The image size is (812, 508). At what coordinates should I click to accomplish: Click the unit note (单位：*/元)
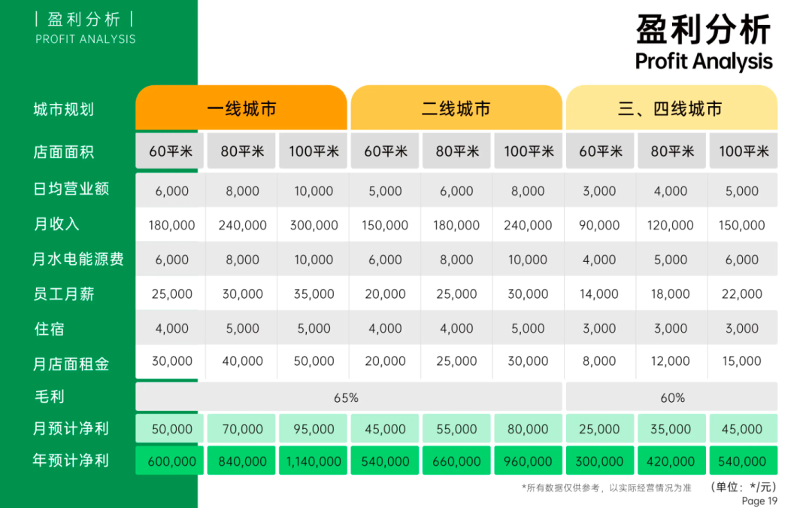coord(744,487)
